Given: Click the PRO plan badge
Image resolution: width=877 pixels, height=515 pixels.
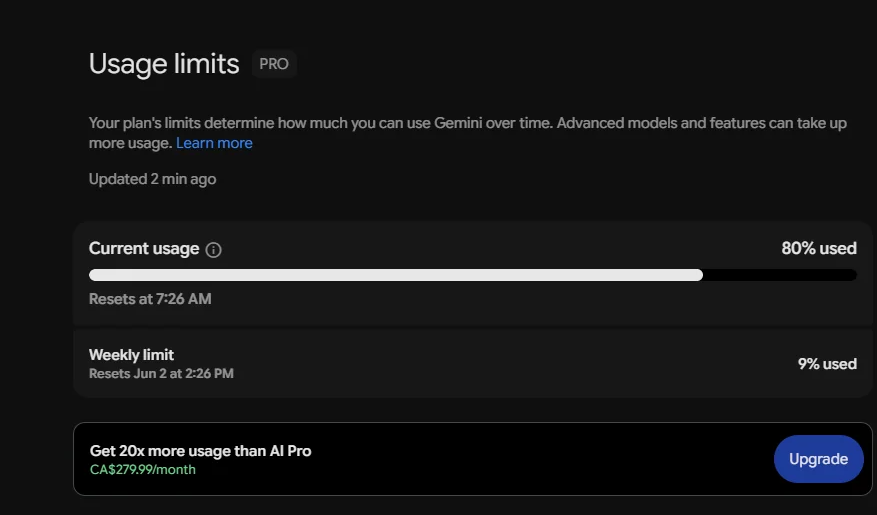Looking at the screenshot, I should tap(274, 64).
